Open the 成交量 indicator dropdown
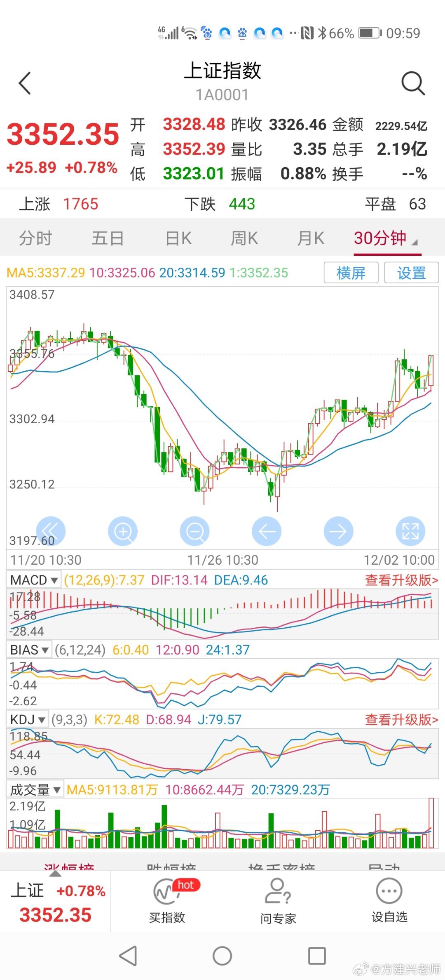 click(x=35, y=790)
